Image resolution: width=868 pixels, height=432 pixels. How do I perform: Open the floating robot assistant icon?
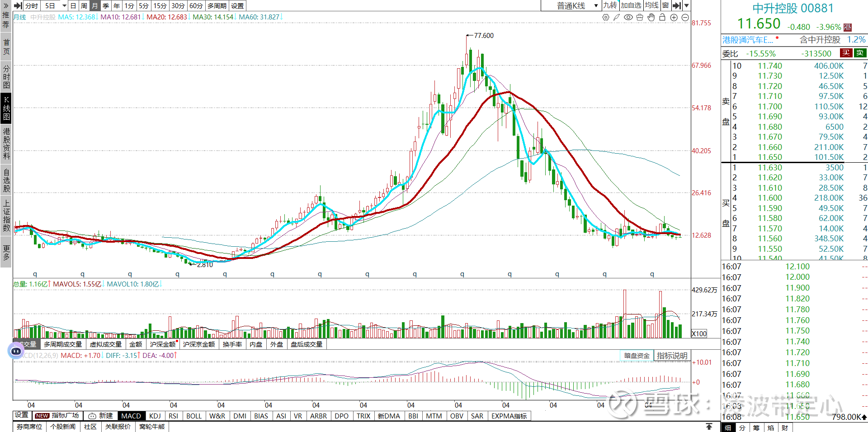click(16, 351)
